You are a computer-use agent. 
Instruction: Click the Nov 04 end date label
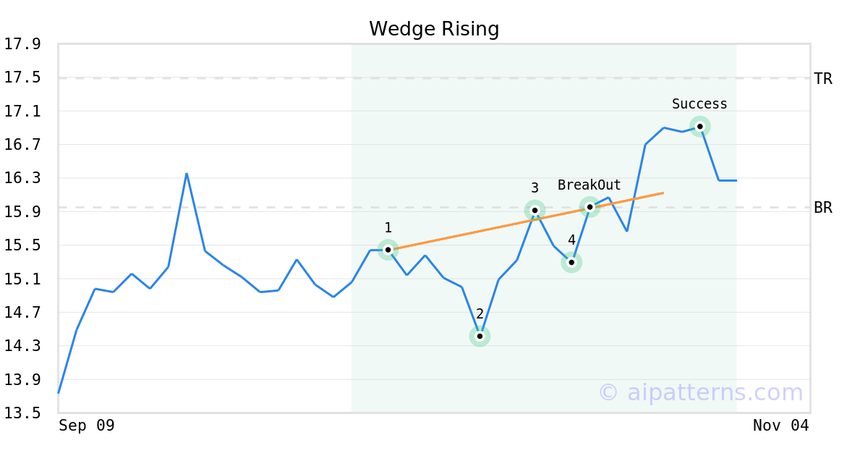click(780, 426)
